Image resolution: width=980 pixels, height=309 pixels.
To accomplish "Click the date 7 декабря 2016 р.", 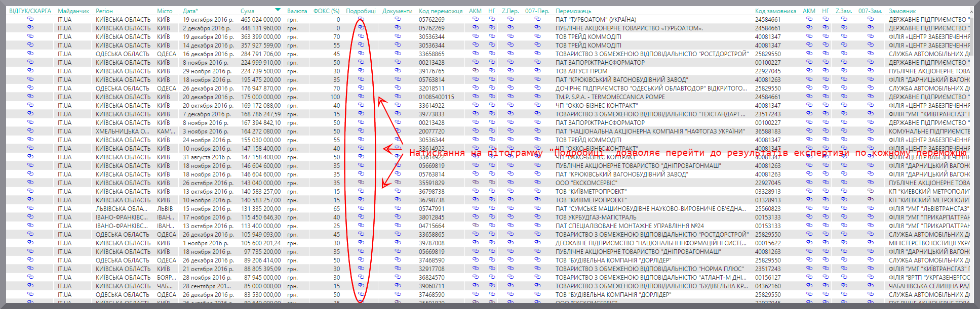I will (207, 114).
